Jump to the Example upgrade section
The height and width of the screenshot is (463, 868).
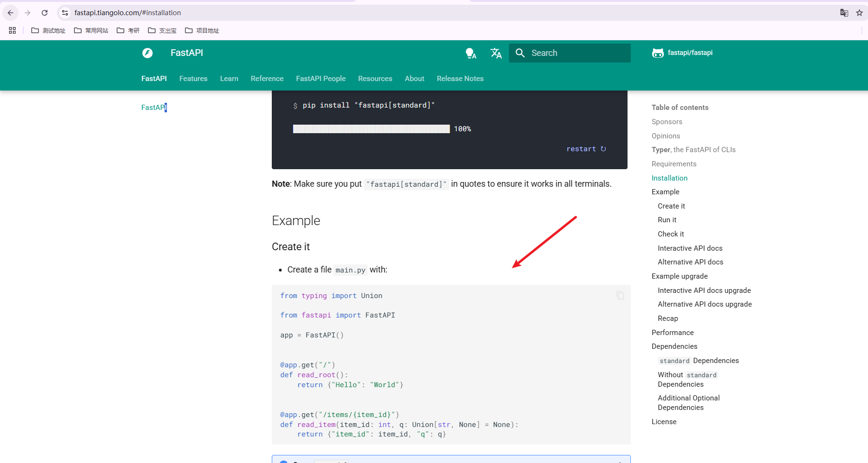[680, 276]
